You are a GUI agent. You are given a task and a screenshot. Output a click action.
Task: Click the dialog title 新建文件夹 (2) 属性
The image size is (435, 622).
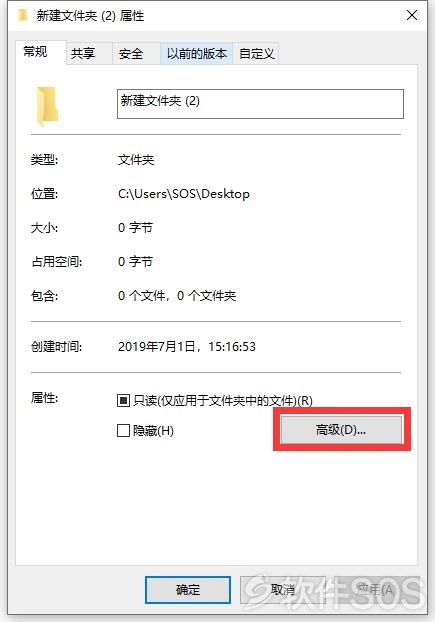coord(90,16)
